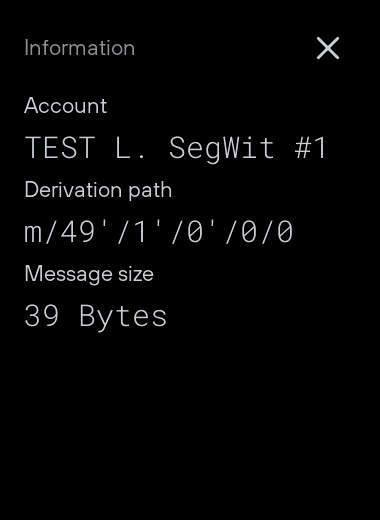Click the word size in Message size
Image resolution: width=380 pixels, height=520 pixels.
[x=136, y=275]
